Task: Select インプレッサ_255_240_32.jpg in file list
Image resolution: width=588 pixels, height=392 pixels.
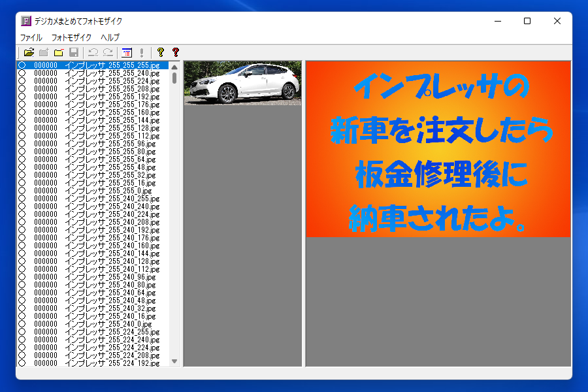Action: coord(93,308)
